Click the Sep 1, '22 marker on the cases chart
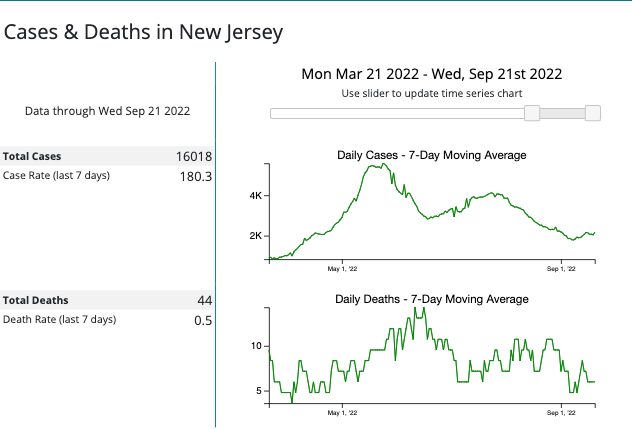The height and width of the screenshot is (429, 632). (561, 268)
